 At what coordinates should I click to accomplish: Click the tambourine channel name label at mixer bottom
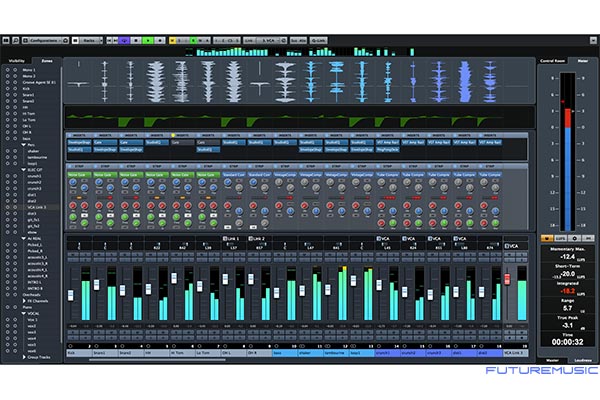point(336,353)
